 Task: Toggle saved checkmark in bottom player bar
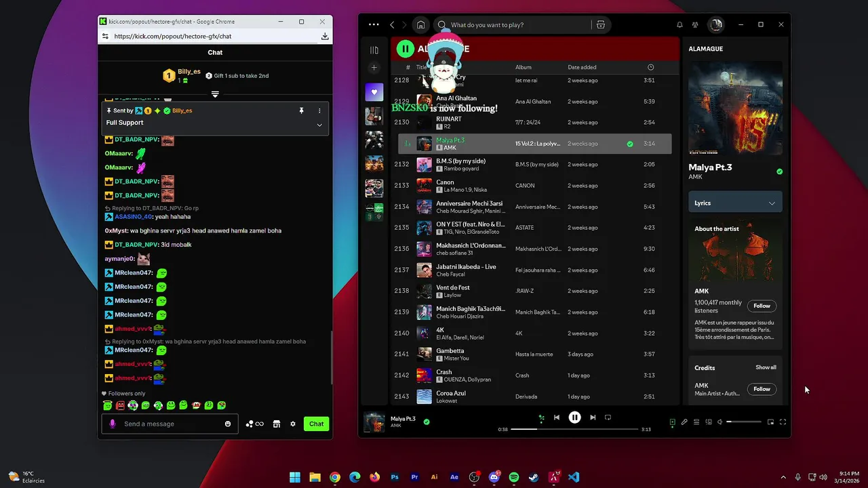click(x=427, y=422)
